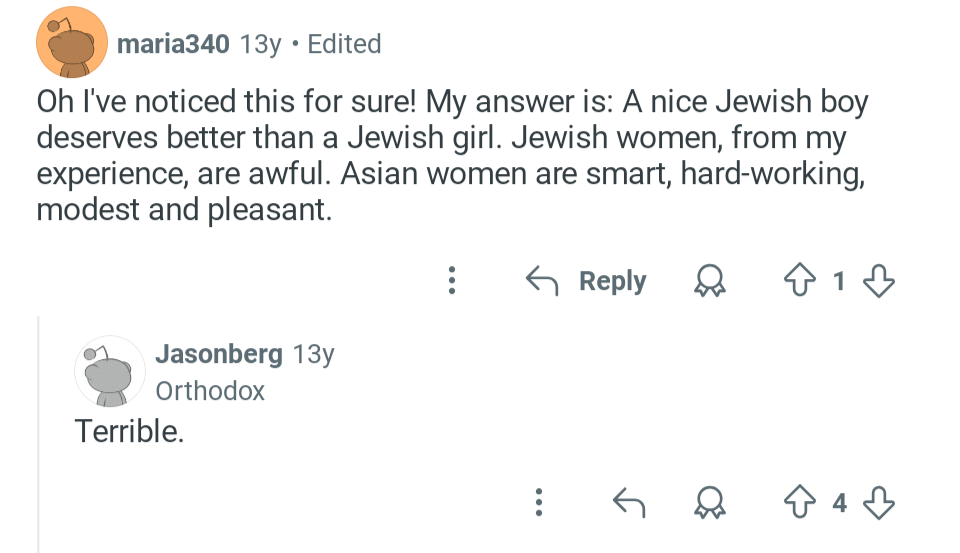Visit Jasonberg's profile via username
Image resolution: width=960 pixels, height=553 pixels.
tap(219, 354)
